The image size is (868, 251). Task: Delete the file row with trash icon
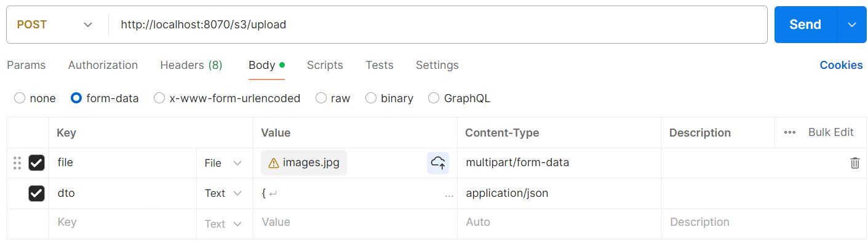click(x=854, y=163)
